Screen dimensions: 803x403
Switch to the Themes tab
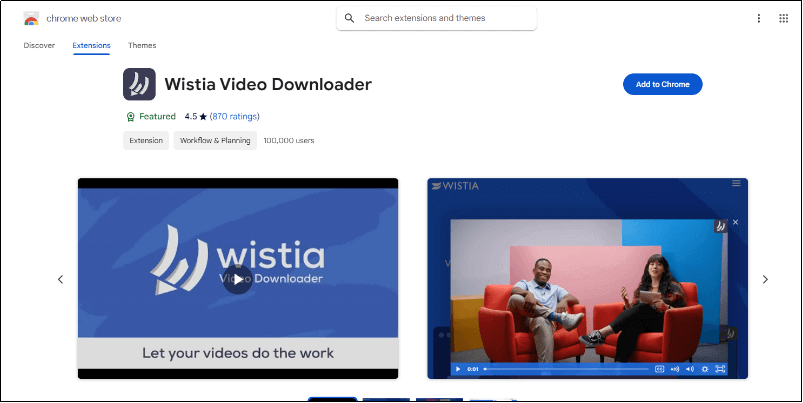point(142,45)
